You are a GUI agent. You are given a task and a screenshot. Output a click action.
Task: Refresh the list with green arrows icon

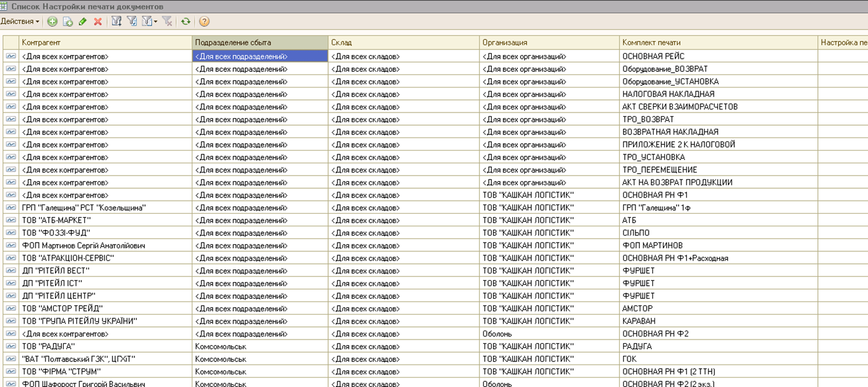[x=186, y=21]
